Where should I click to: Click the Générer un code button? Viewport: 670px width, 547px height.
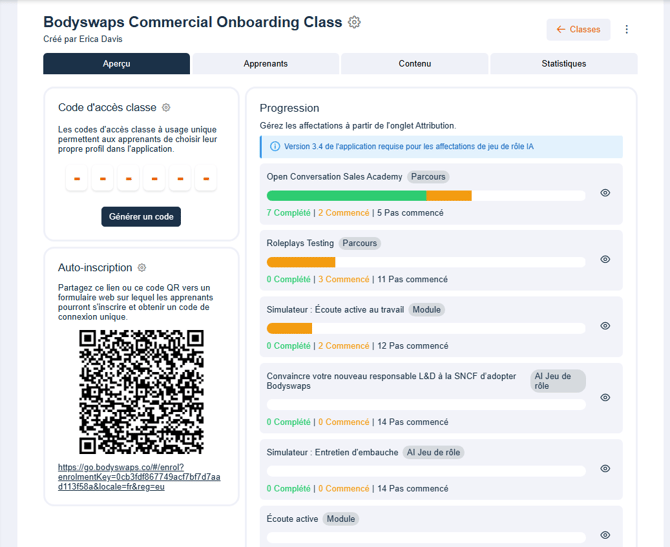(x=141, y=217)
